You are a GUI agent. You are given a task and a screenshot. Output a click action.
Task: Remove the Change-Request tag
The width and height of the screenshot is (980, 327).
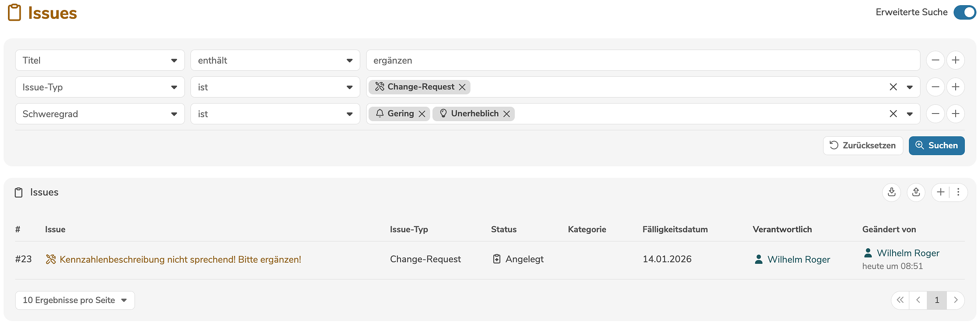pos(462,87)
